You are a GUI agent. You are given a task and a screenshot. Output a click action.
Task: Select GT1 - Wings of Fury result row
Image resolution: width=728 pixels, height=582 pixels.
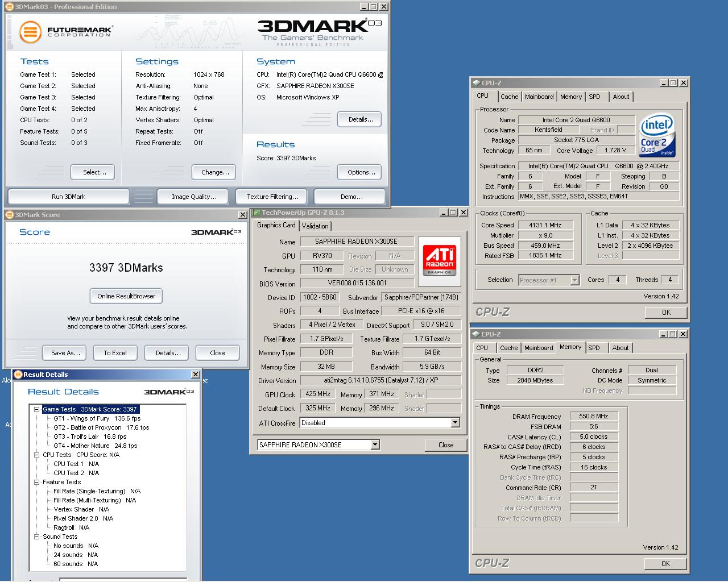point(97,418)
